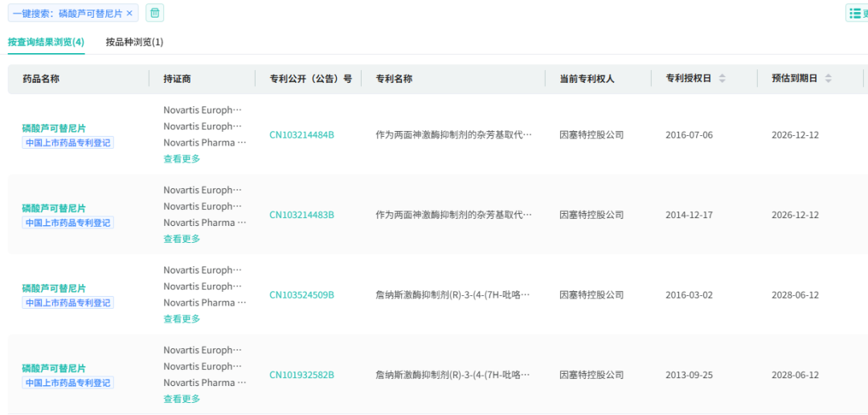Open patent CN103214483B link

click(x=301, y=215)
